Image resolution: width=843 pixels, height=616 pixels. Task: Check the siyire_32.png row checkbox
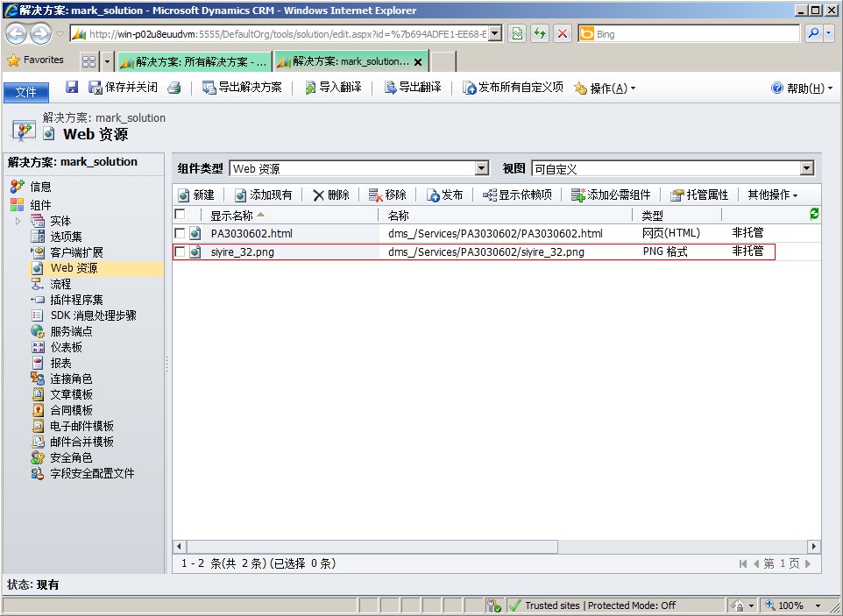pyautogui.click(x=181, y=251)
